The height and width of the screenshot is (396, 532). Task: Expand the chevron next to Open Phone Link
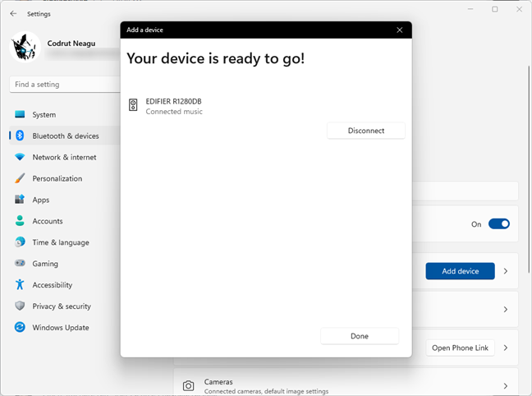click(506, 348)
